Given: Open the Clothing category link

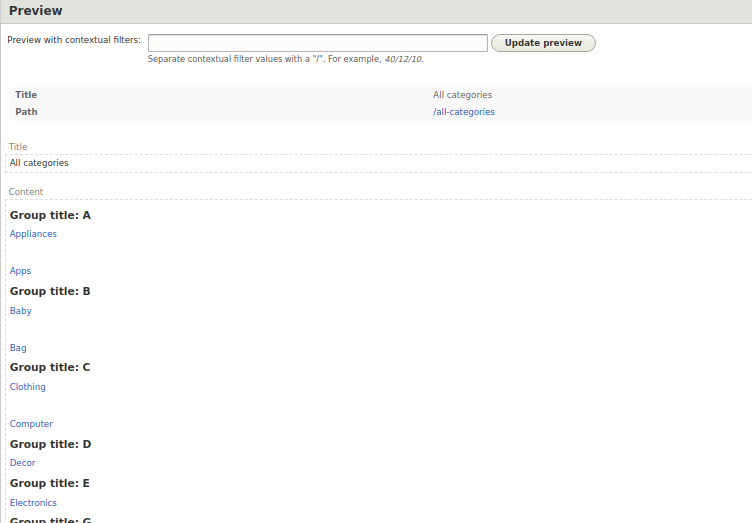Looking at the screenshot, I should point(27,387).
